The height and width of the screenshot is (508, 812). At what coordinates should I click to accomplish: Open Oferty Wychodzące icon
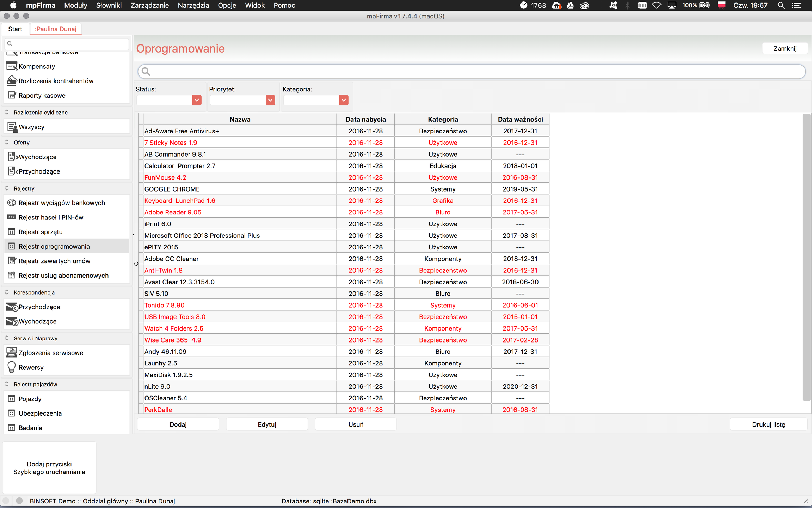13,157
